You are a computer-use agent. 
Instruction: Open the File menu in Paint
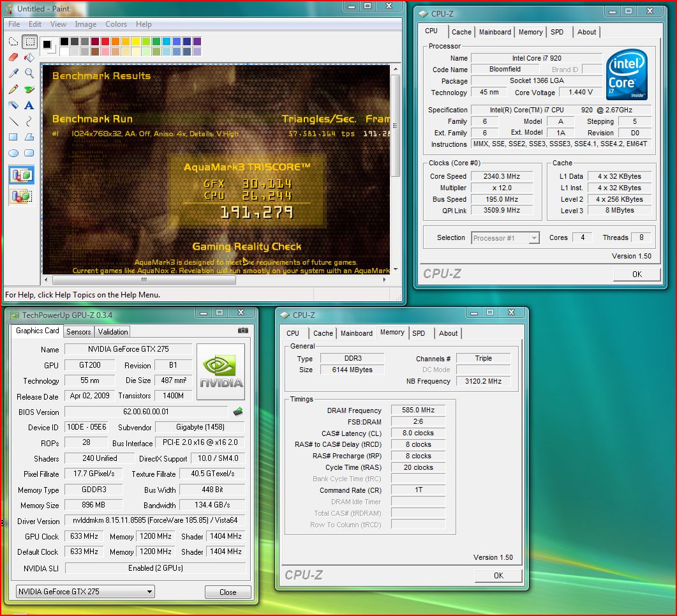(14, 24)
